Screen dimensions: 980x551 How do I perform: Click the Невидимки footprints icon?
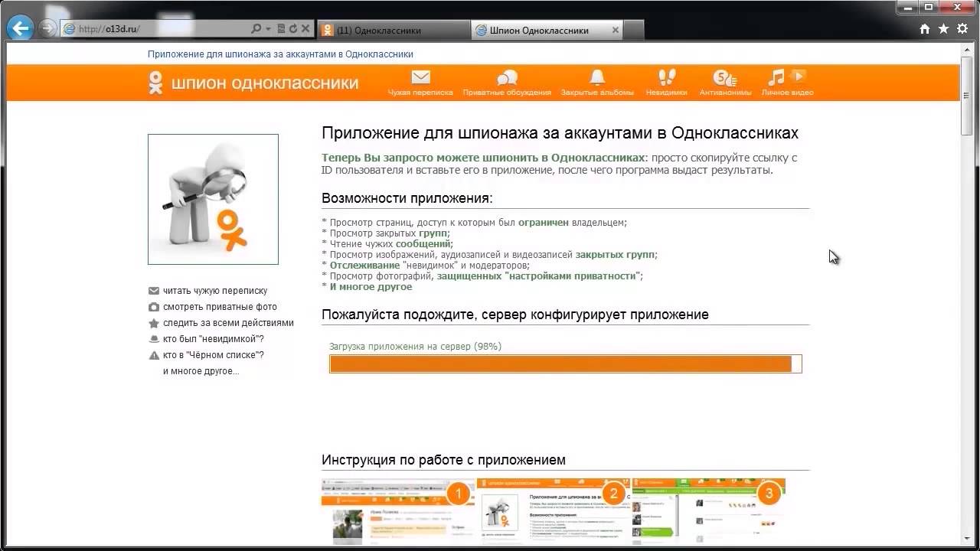pos(667,77)
